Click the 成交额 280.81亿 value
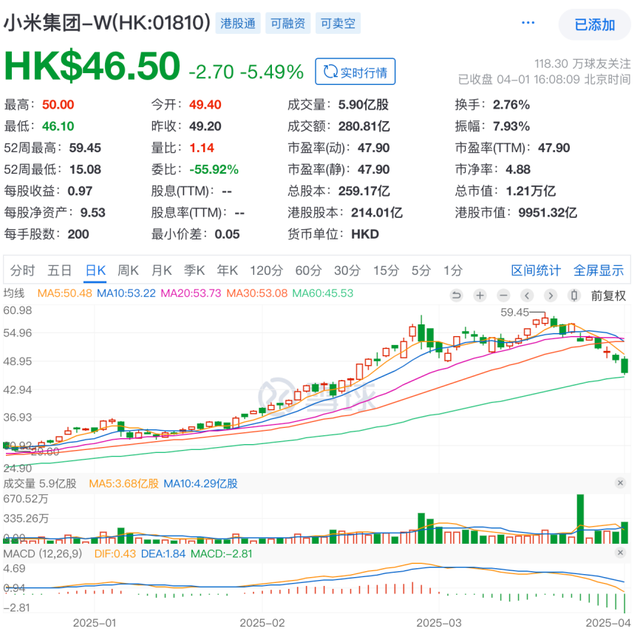The height and width of the screenshot is (634, 640). (364, 126)
